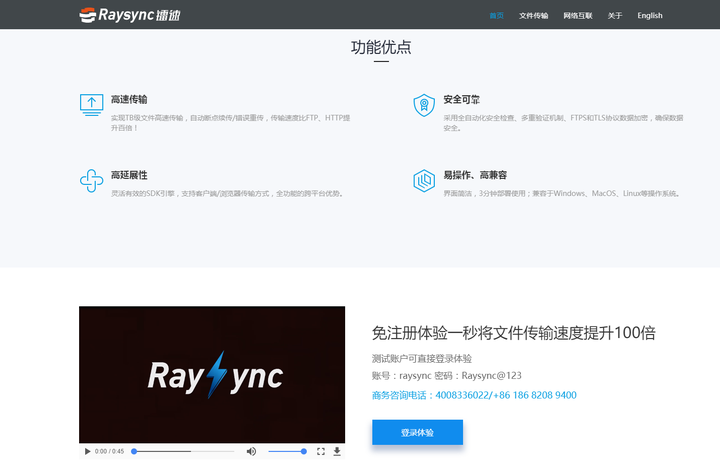Switch the site language to English
This screenshot has width=720, height=463.
tap(650, 16)
